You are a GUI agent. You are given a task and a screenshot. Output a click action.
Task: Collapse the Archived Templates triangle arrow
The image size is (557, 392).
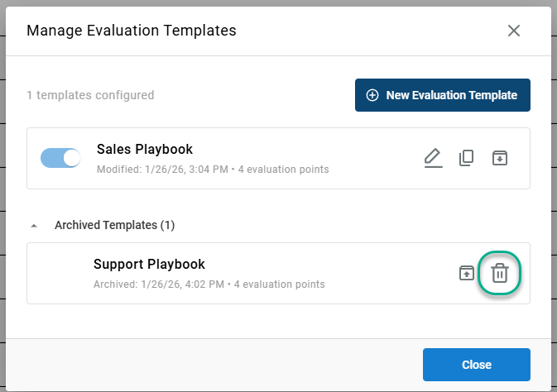pos(34,225)
